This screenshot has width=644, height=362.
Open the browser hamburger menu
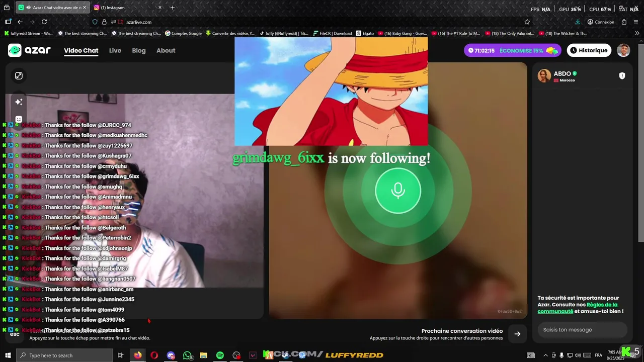(636, 22)
